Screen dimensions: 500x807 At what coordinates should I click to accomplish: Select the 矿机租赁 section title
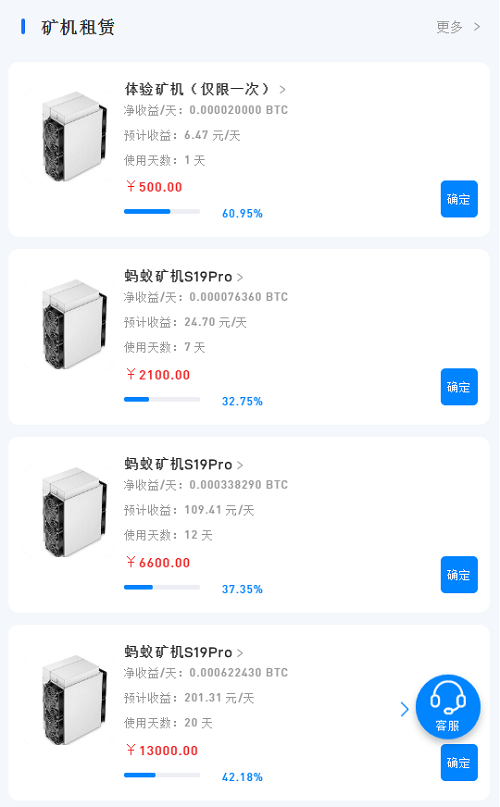coord(78,27)
